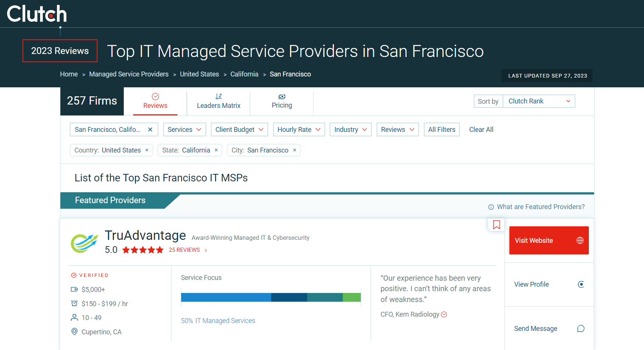The height and width of the screenshot is (350, 644).
Task: Open California breadcrumb link
Action: 244,74
